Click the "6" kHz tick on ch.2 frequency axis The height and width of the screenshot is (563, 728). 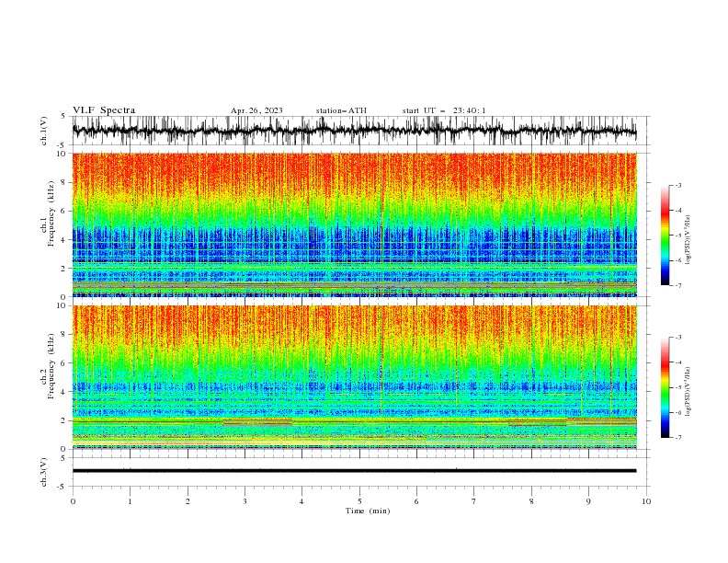tap(64, 362)
